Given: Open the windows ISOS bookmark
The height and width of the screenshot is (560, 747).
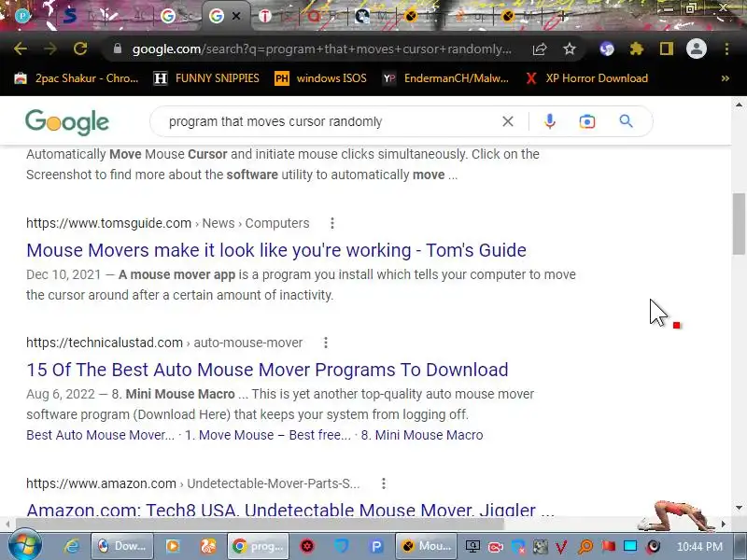Looking at the screenshot, I should click(x=320, y=78).
